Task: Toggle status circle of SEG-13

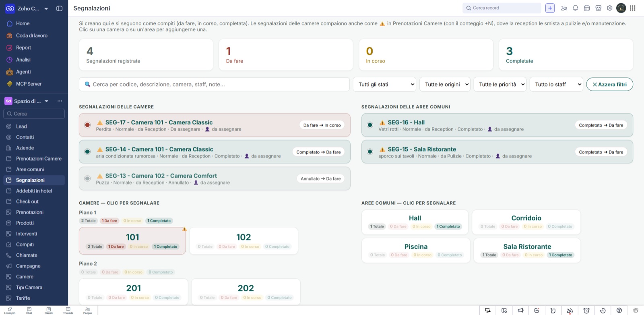Action: (87, 178)
